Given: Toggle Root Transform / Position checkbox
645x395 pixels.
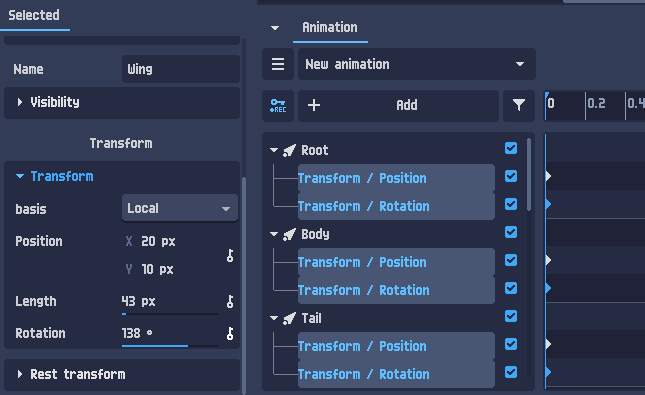Looking at the screenshot, I should pos(511,176).
